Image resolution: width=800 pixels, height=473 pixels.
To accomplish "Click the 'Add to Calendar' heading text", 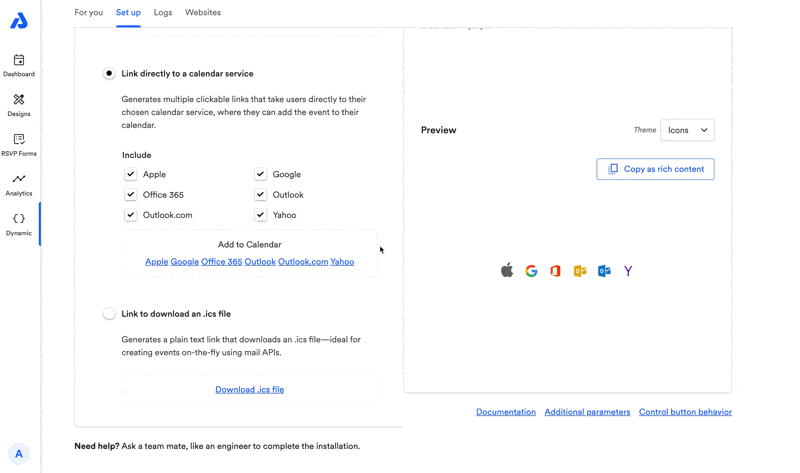I will tap(249, 244).
